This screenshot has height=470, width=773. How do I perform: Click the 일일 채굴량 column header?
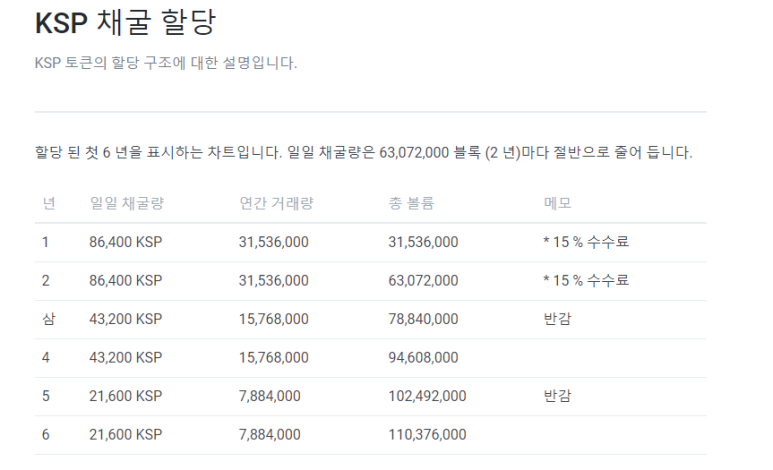126,203
